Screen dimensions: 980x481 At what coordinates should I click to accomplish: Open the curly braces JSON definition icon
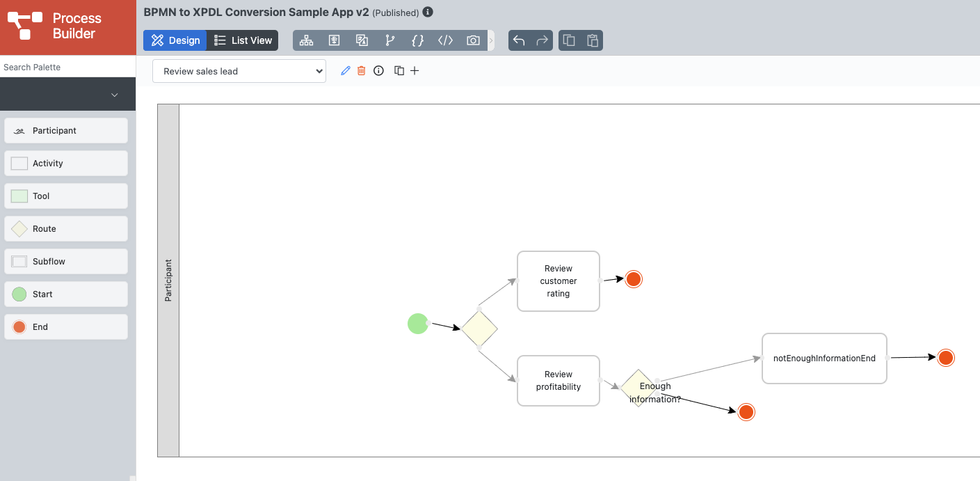click(x=417, y=40)
